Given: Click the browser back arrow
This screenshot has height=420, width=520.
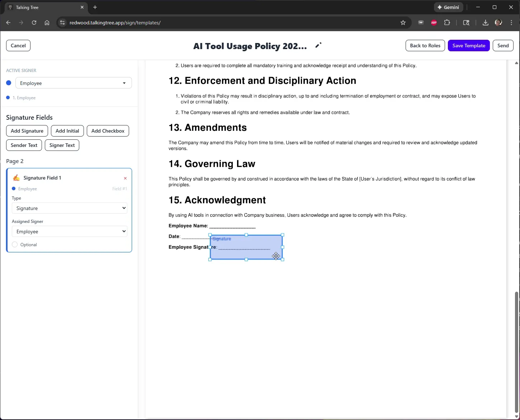Looking at the screenshot, I should coord(8,23).
